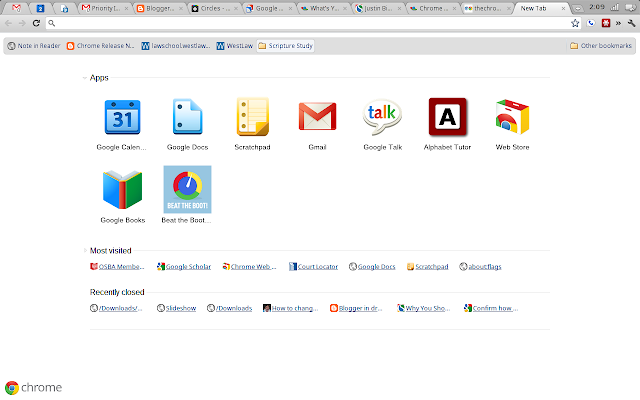Reopen the Slideshow recently closed page
Viewport: 640px width, 400px height.
176,308
